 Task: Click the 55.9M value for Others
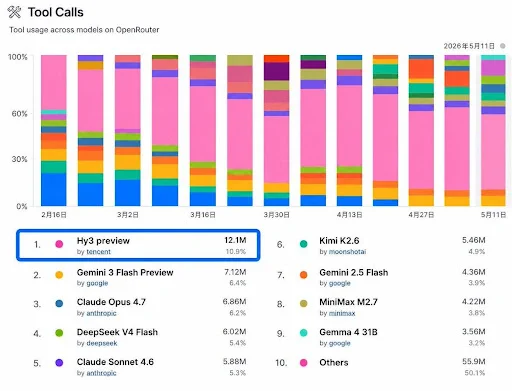[474, 361]
